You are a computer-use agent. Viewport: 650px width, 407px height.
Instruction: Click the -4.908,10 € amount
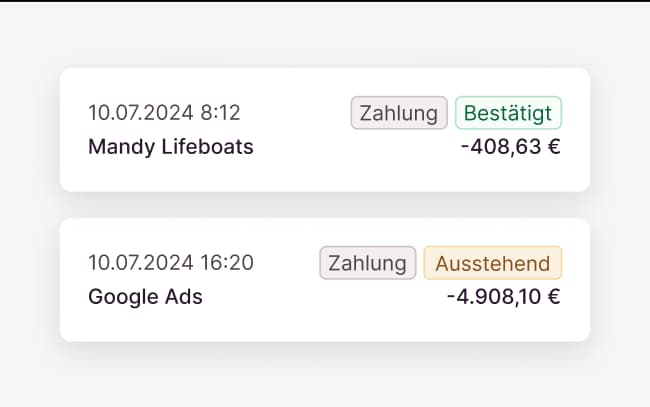coord(502,297)
